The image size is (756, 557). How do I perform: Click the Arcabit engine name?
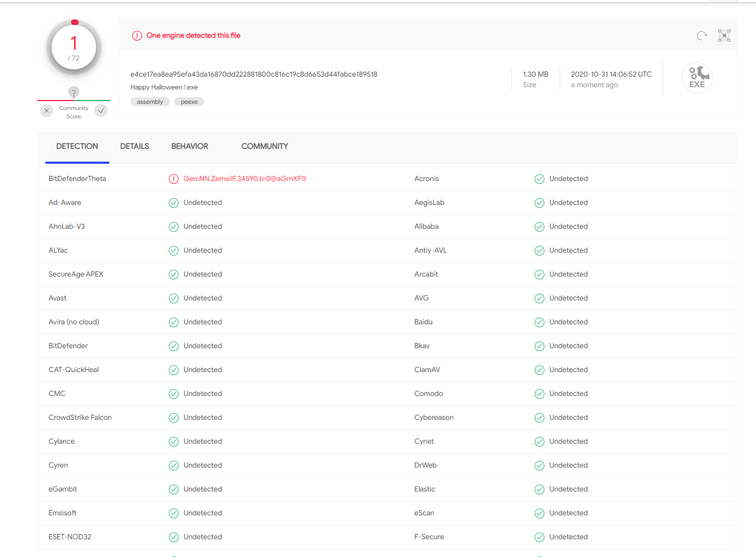tap(426, 274)
